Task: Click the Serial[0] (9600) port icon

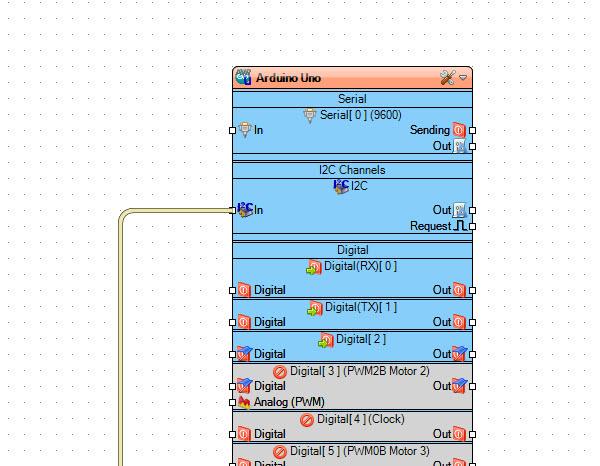Action: tap(310, 116)
